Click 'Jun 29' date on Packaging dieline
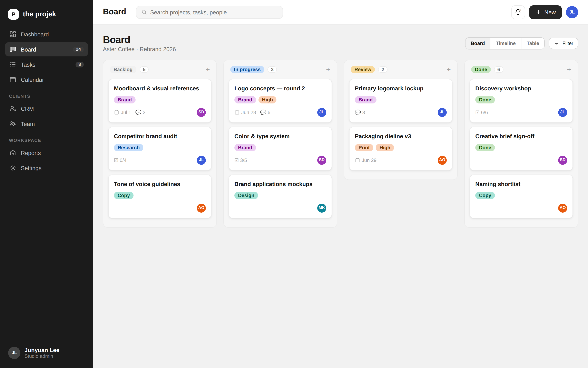 pos(369,160)
